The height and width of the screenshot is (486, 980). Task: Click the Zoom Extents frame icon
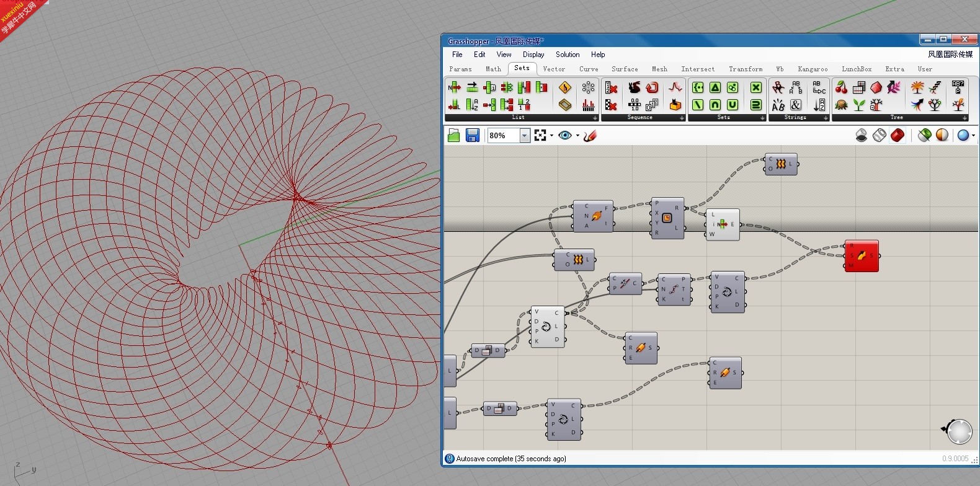click(540, 135)
